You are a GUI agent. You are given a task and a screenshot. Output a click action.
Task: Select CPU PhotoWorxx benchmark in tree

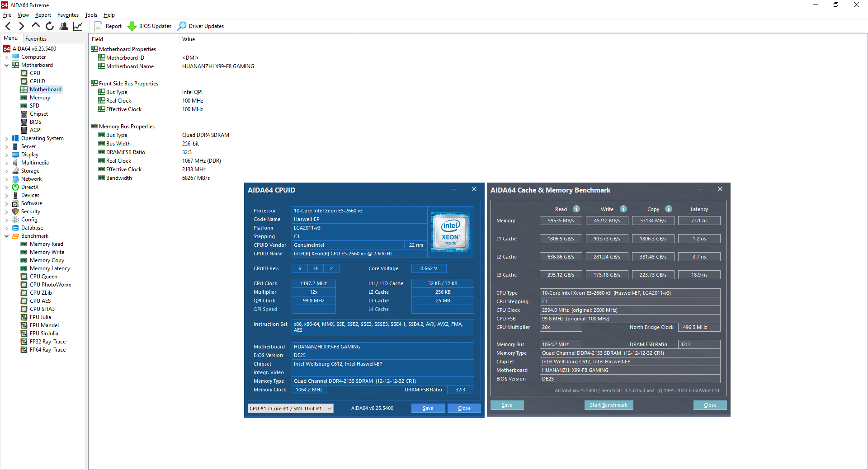click(x=50, y=285)
